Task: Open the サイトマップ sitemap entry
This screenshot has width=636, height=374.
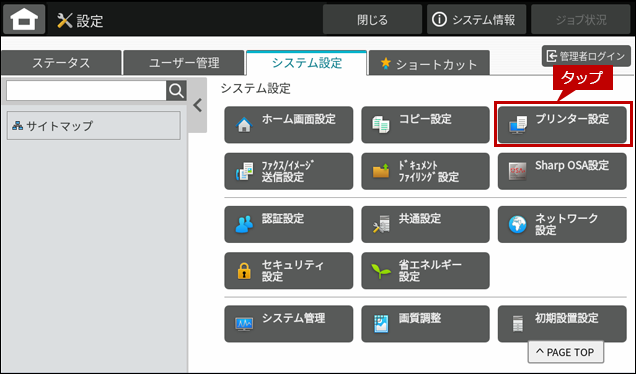Action: point(94,126)
